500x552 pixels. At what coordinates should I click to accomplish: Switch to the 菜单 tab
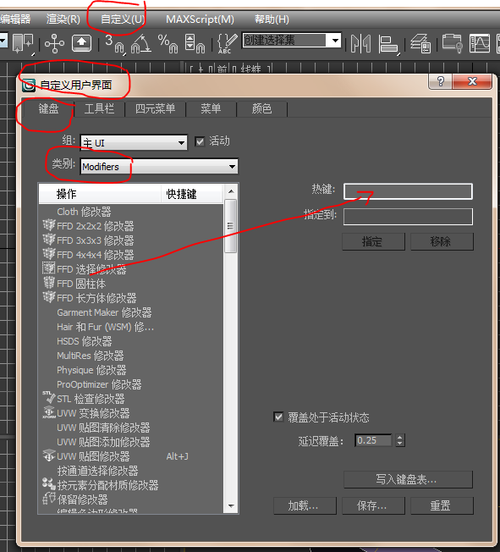click(211, 109)
